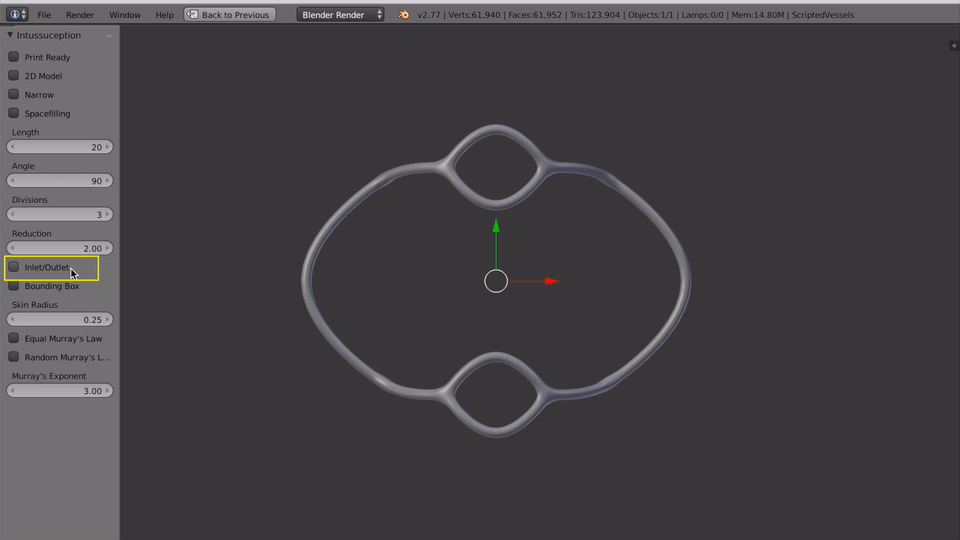Toggle Random Murray's Law checkbox
960x540 pixels.
(x=13, y=357)
